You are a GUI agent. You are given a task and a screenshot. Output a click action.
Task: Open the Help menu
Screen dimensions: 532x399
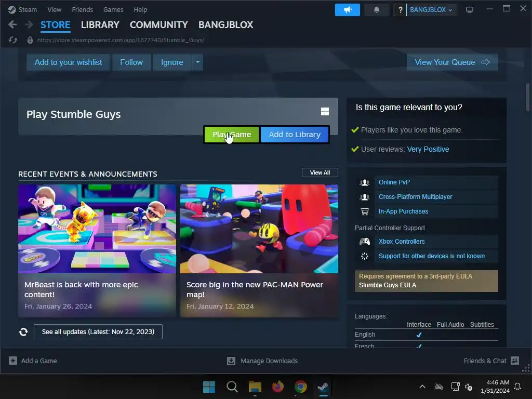coord(140,10)
